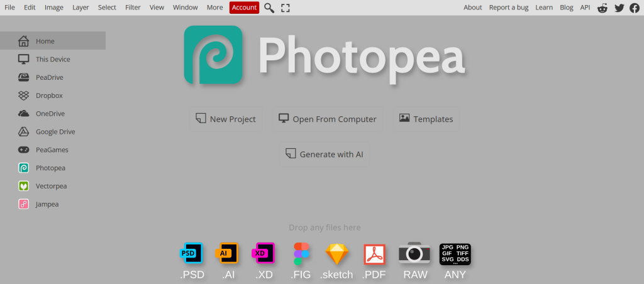This screenshot has width=644, height=284.
Task: Open Google Drive in the sidebar
Action: point(53,132)
